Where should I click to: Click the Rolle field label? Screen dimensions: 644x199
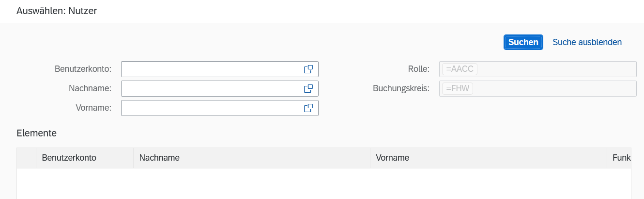[x=418, y=69]
